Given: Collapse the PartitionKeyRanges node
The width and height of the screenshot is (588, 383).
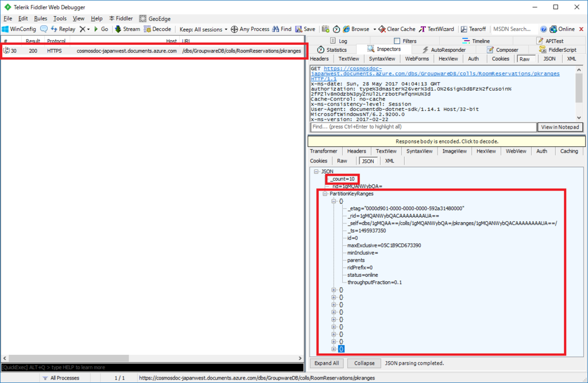Looking at the screenshot, I should 325,194.
